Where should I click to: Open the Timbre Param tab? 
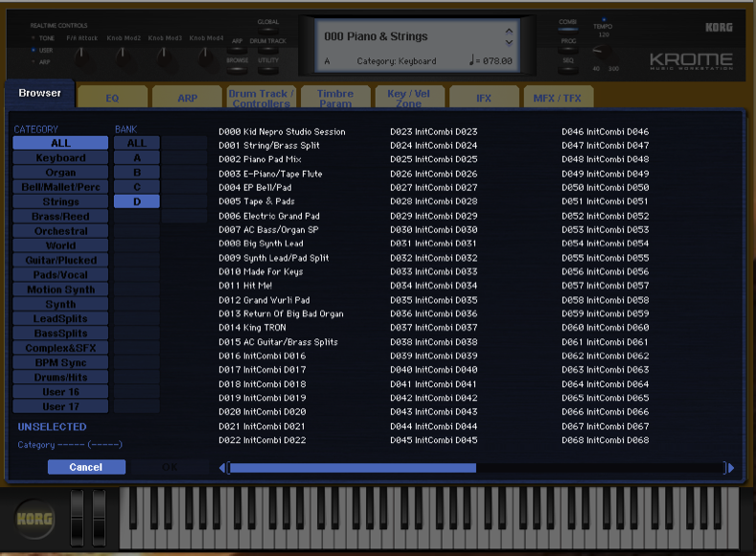click(335, 98)
